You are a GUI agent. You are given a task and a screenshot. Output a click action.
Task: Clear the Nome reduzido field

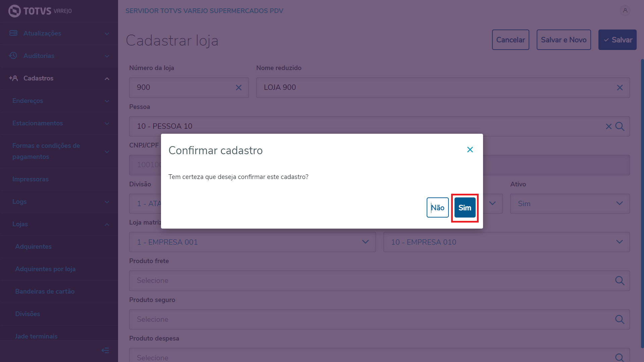pyautogui.click(x=620, y=88)
